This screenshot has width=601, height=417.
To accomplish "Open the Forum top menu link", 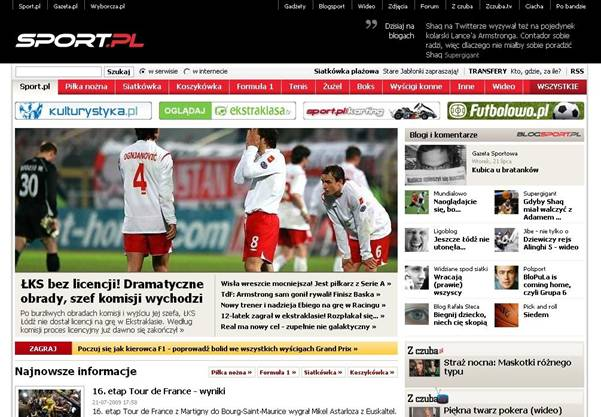I will click(429, 6).
